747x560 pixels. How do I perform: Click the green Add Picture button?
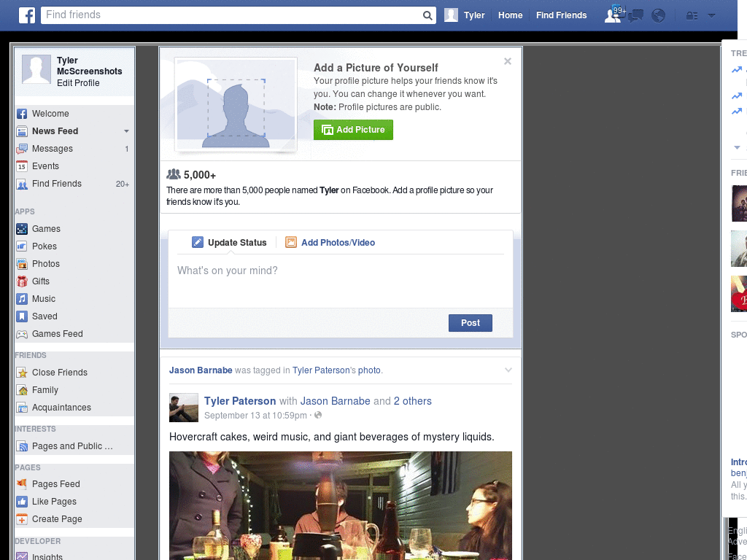[353, 130]
